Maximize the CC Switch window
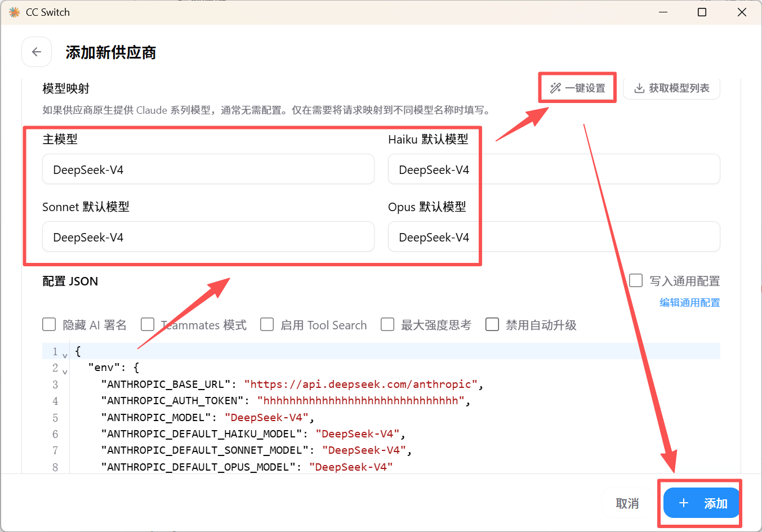 (702, 12)
